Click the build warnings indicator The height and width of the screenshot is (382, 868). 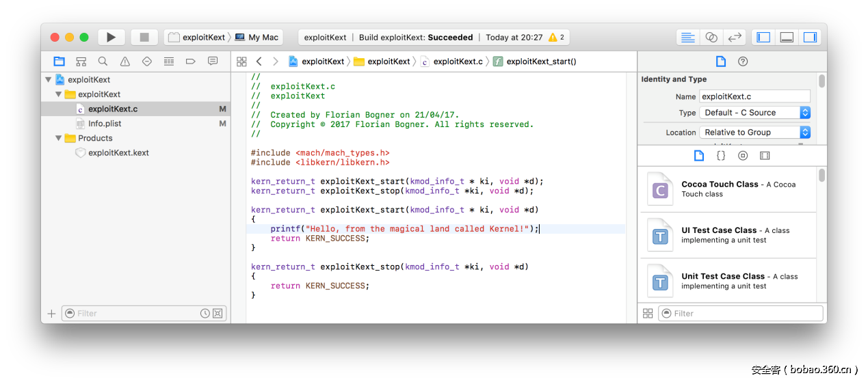tap(556, 38)
